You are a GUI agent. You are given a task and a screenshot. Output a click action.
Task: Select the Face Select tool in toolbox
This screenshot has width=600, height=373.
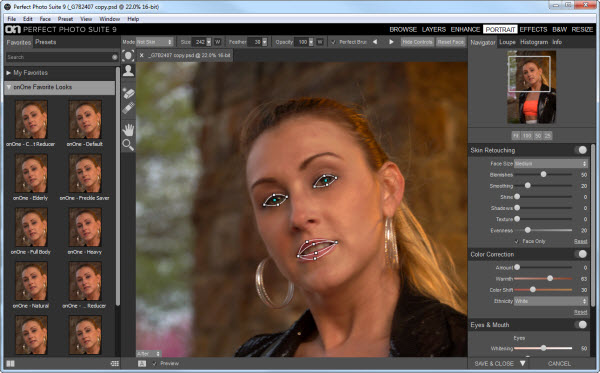click(128, 56)
